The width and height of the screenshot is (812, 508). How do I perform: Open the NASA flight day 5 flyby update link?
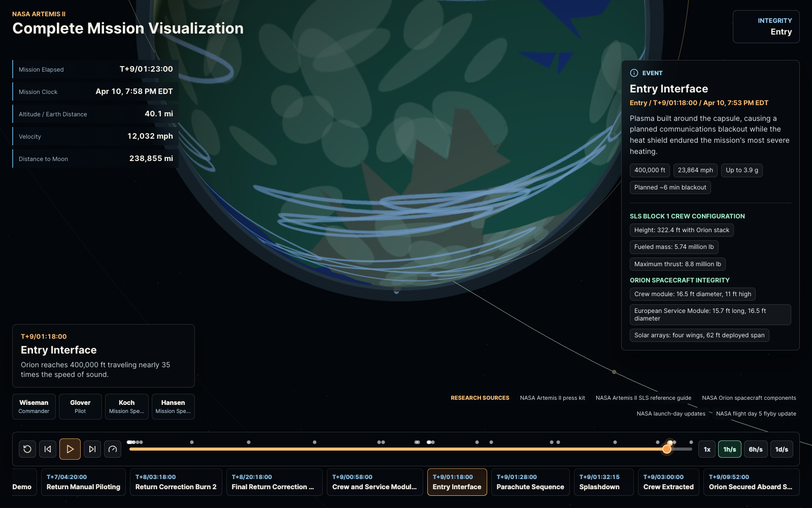pos(756,414)
